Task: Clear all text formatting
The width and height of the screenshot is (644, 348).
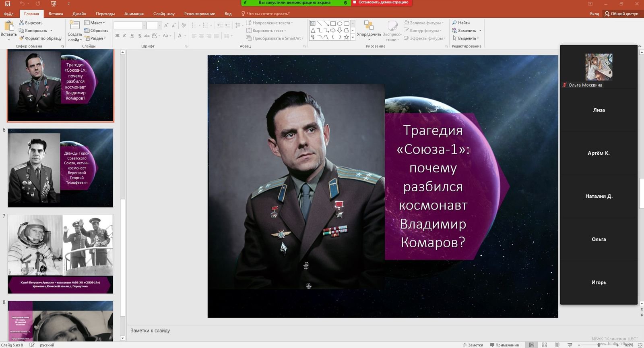Action: point(184,25)
